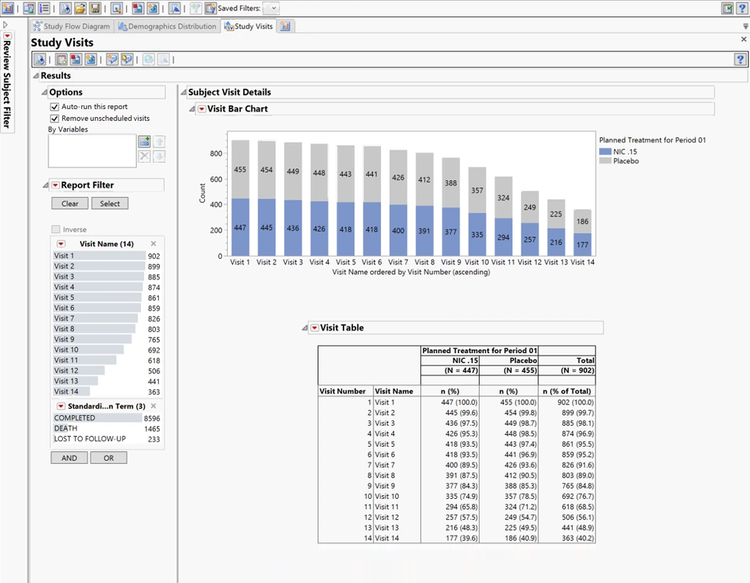
Task: Click the add By Variable icon
Action: tap(145, 142)
